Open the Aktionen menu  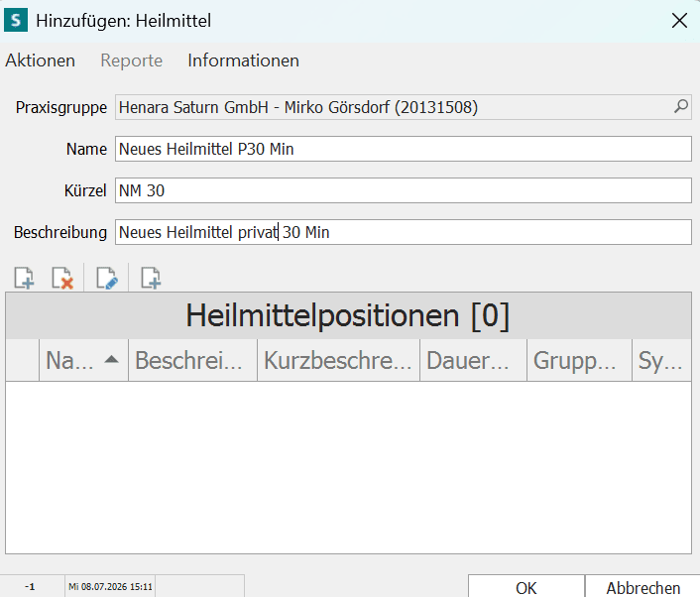[41, 60]
